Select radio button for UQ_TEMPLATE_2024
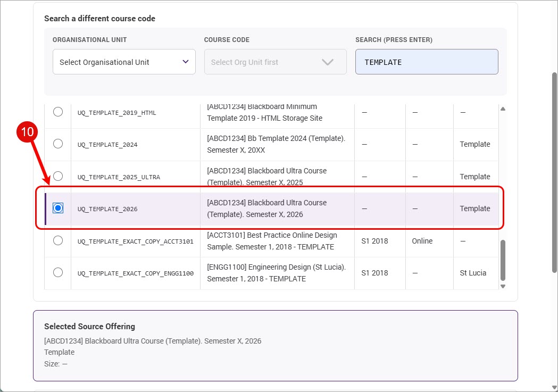 click(x=58, y=144)
